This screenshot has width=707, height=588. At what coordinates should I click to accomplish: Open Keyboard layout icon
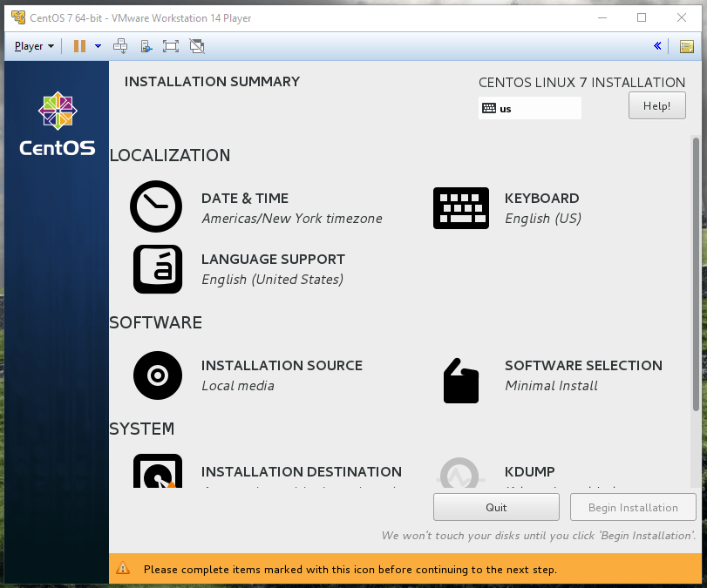[461, 208]
